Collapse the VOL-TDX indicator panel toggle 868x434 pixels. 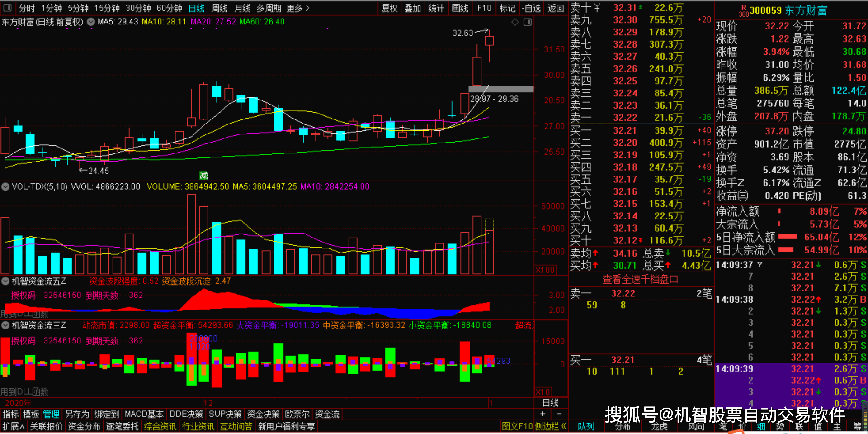point(5,186)
